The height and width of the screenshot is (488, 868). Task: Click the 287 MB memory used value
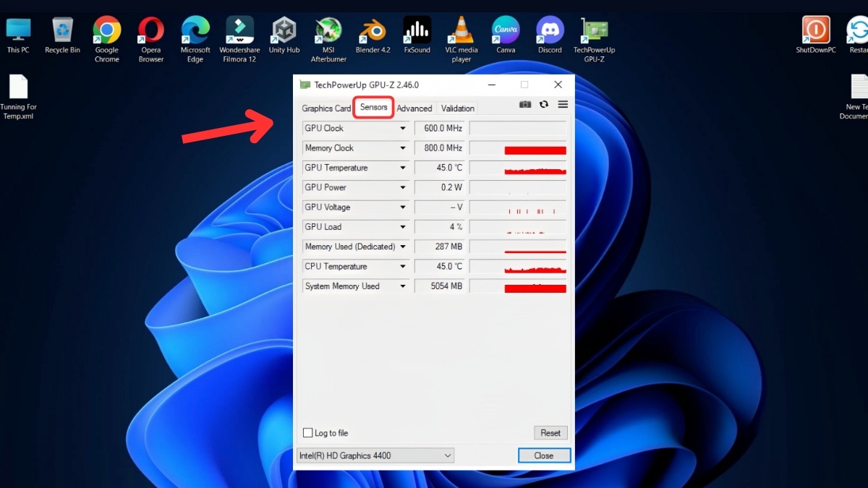pyautogui.click(x=440, y=247)
